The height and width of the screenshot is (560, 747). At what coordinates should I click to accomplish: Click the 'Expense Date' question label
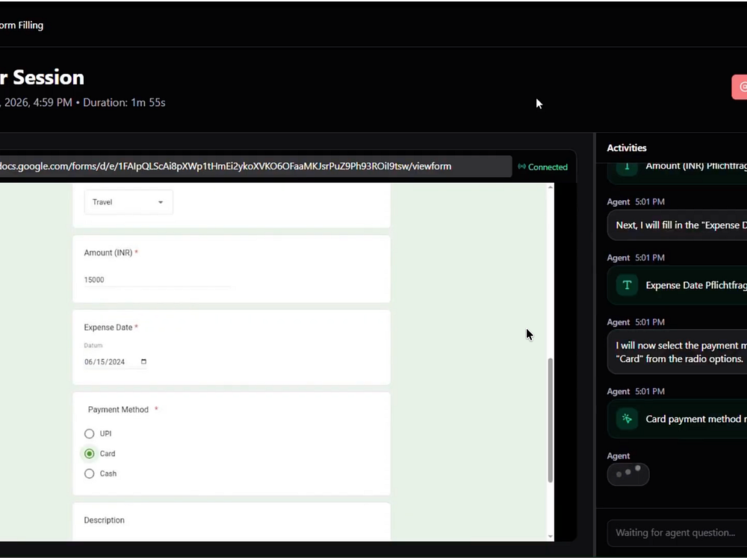(x=108, y=328)
